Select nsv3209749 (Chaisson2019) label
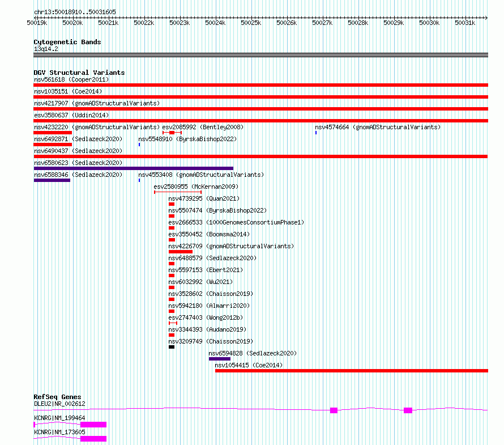The image size is (504, 445). [211, 341]
